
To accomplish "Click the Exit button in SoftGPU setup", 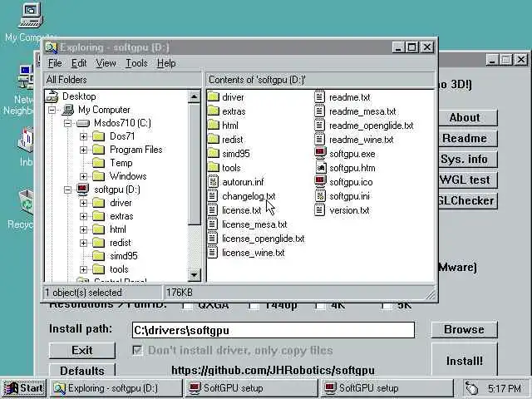I will 82,350.
